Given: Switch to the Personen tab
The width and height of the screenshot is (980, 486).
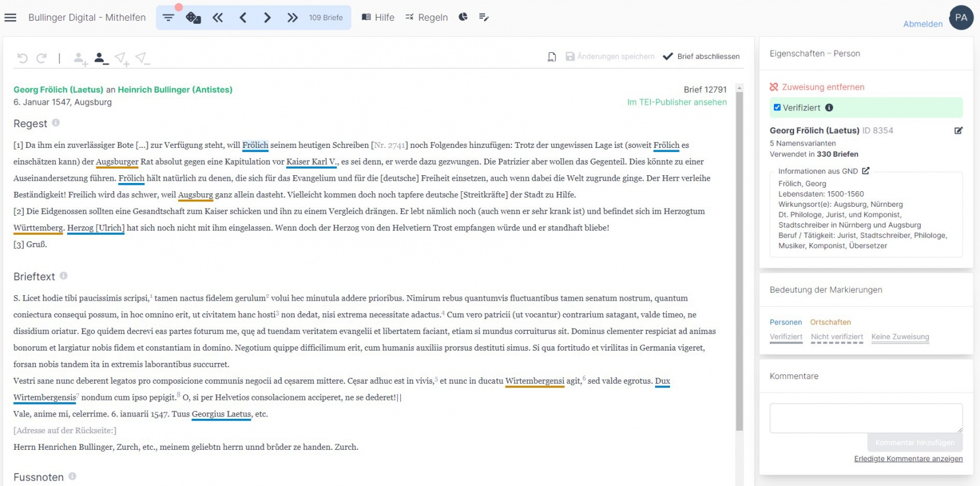Looking at the screenshot, I should (786, 322).
